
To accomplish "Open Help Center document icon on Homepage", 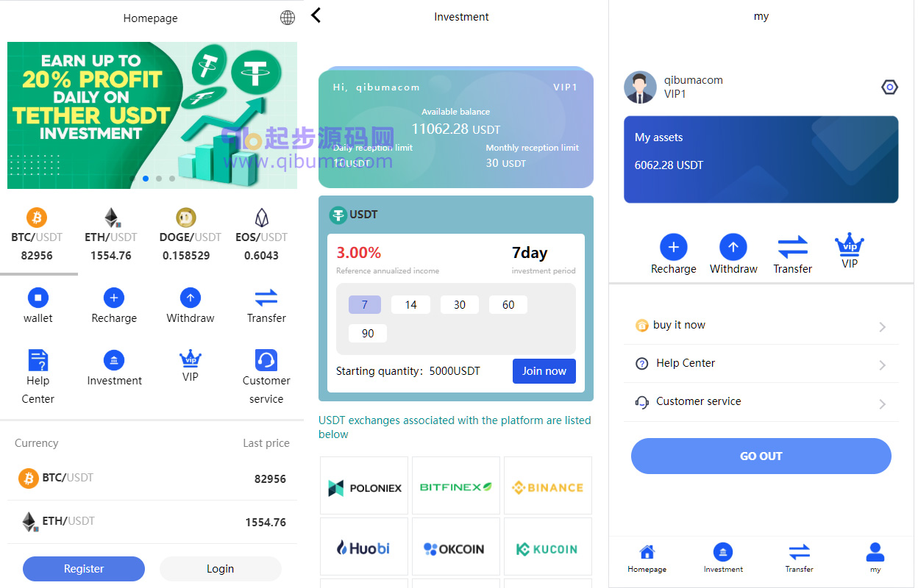I will 38,360.
